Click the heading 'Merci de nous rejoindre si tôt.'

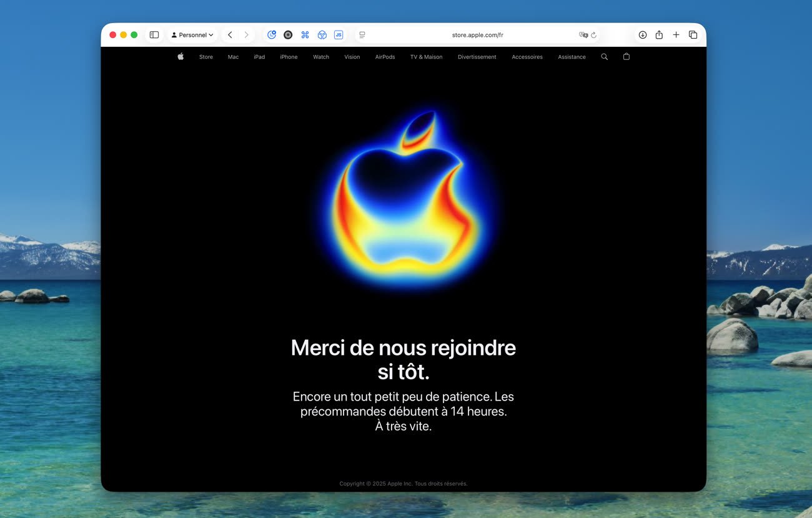(x=404, y=359)
